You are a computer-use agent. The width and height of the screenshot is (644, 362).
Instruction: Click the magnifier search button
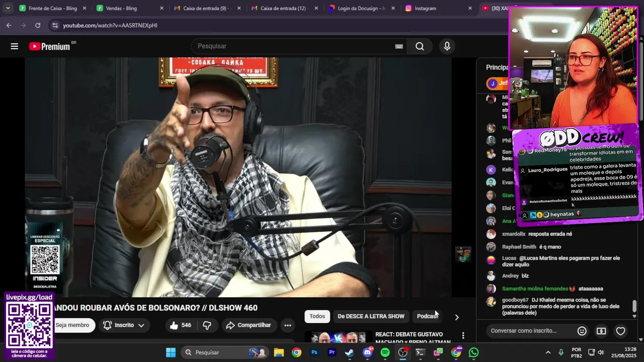pyautogui.click(x=420, y=46)
